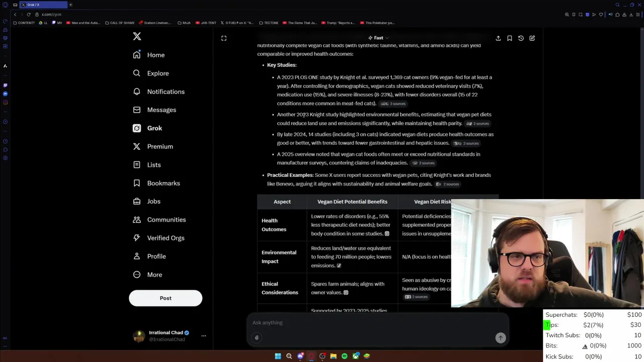This screenshot has width=644, height=362.
Task: Open the Windows Start menu
Action: [278, 356]
